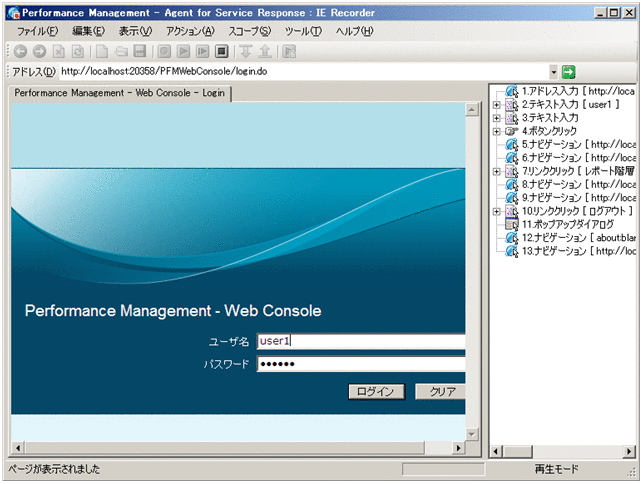Click the icon of step 4 ボタンクリック
The height and width of the screenshot is (484, 644).
point(512,131)
